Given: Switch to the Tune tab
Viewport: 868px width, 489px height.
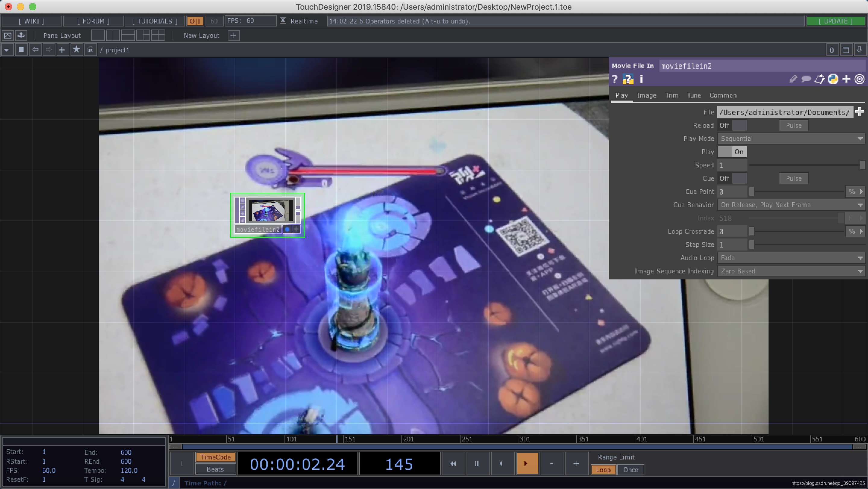Looking at the screenshot, I should coord(694,95).
